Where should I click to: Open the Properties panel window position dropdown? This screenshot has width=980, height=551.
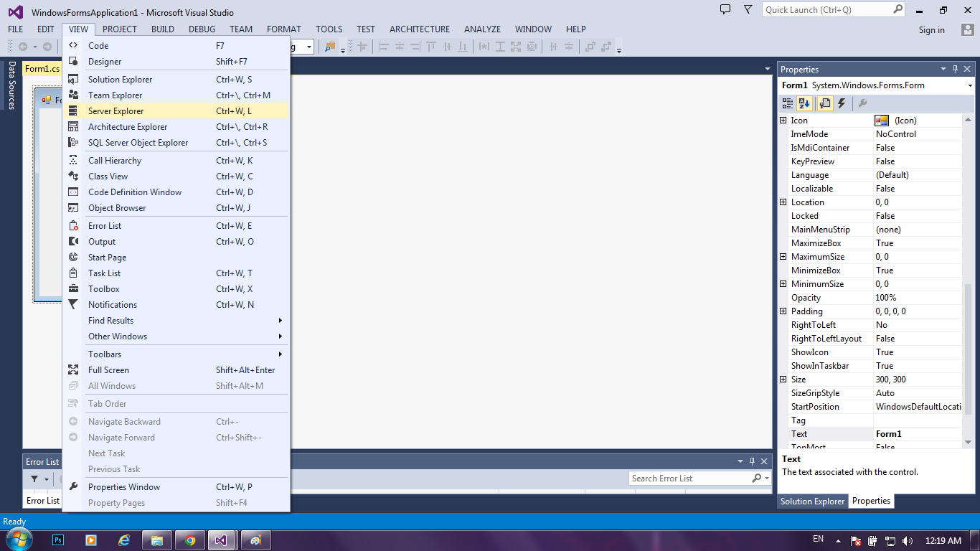(x=943, y=70)
